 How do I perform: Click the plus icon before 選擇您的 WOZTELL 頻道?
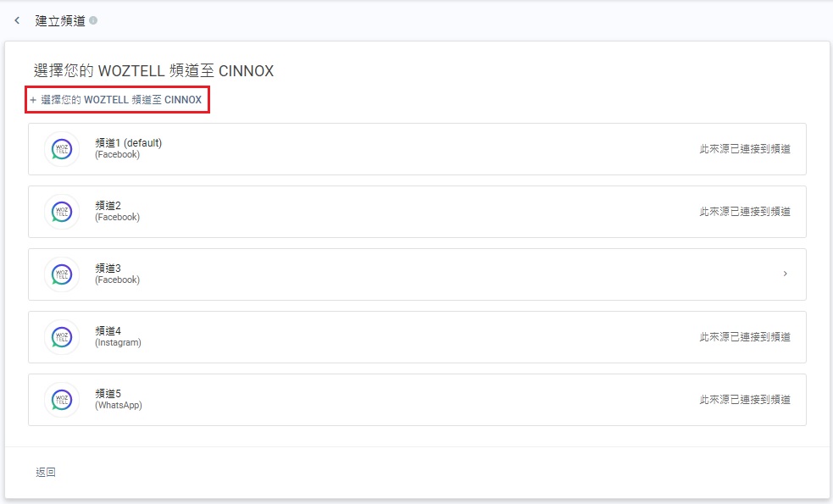point(33,100)
